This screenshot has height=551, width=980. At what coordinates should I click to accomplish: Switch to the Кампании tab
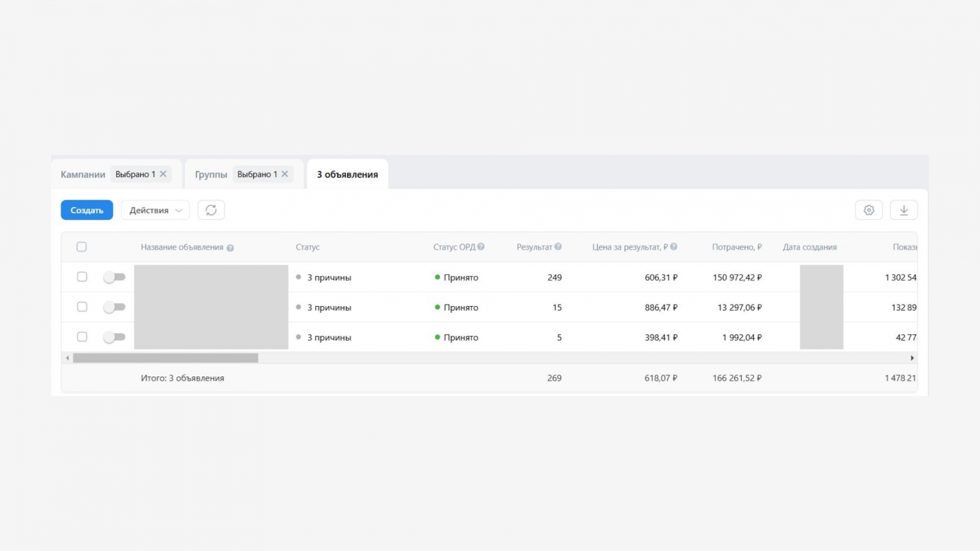[83, 174]
